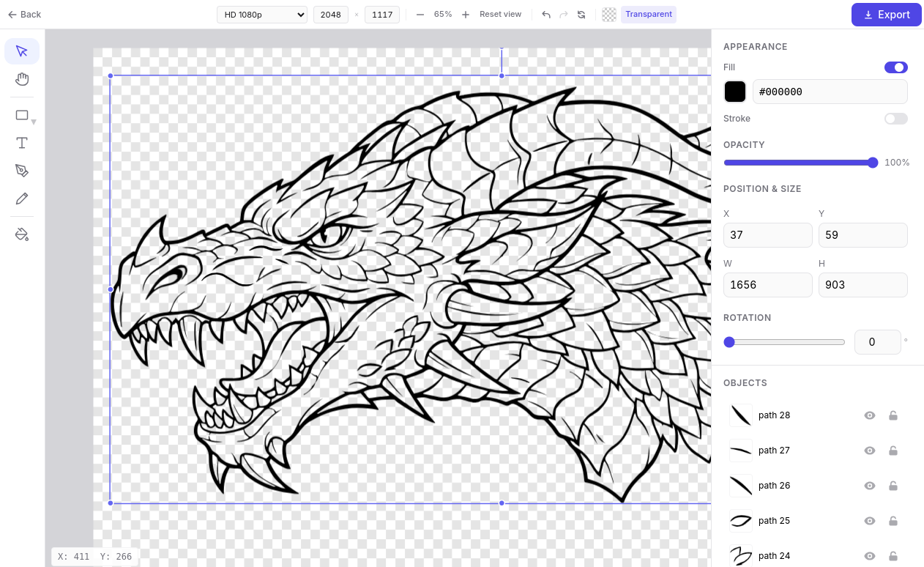Zoom in on the canvas

(x=466, y=14)
